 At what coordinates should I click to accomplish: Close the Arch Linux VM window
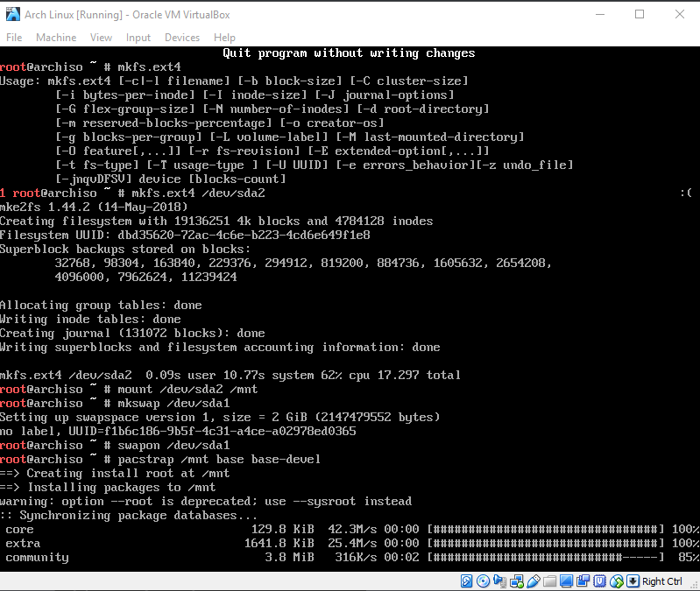[680, 14]
